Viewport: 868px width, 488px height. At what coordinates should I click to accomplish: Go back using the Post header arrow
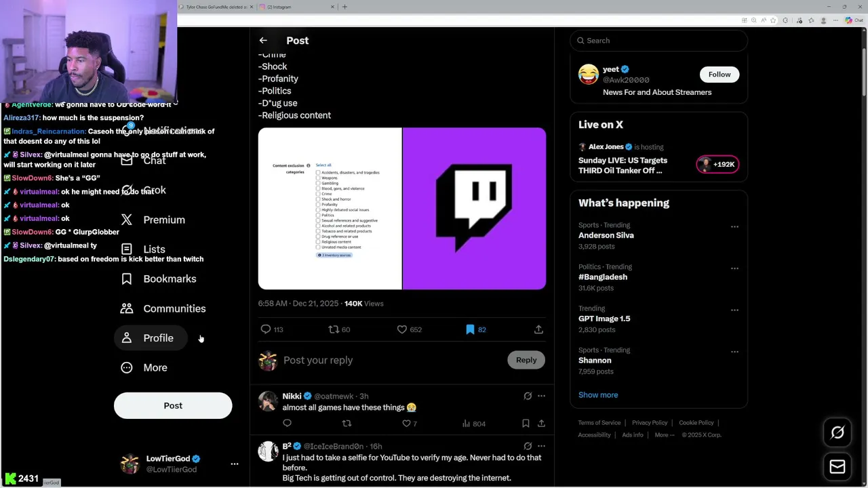(x=263, y=41)
